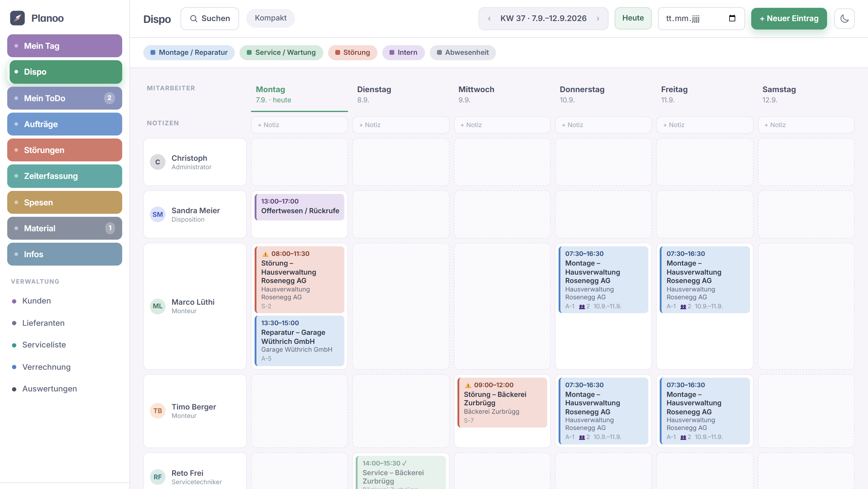The width and height of the screenshot is (868, 489).
Task: Click Reto Frei's RF avatar
Action: [157, 477]
